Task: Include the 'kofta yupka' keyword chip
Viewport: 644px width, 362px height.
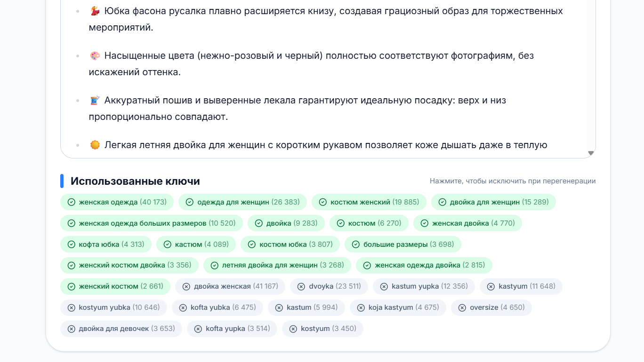Action: (x=232, y=329)
